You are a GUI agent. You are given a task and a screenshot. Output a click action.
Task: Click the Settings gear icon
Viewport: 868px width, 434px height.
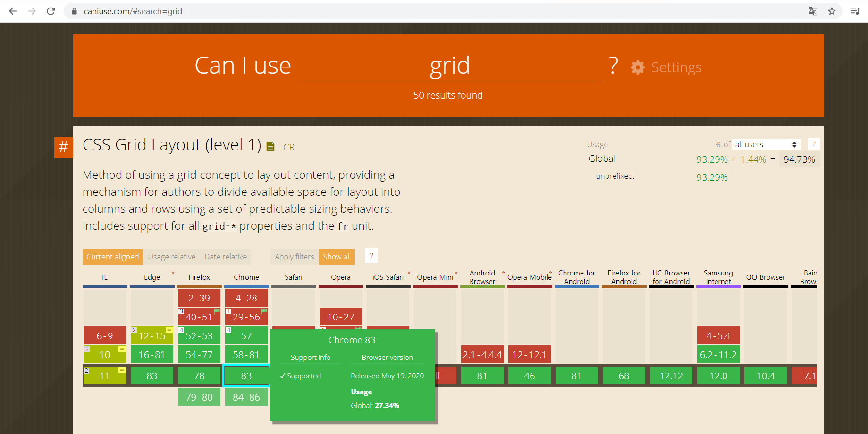pyautogui.click(x=638, y=67)
